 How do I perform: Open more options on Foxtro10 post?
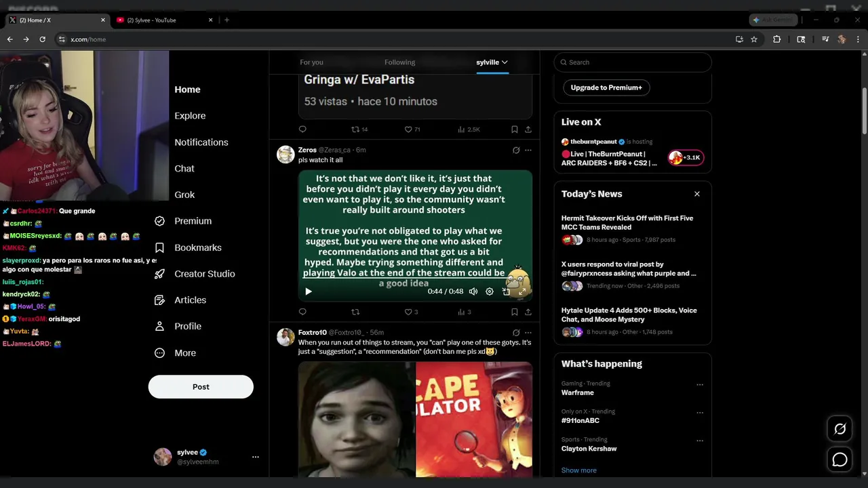pos(528,333)
